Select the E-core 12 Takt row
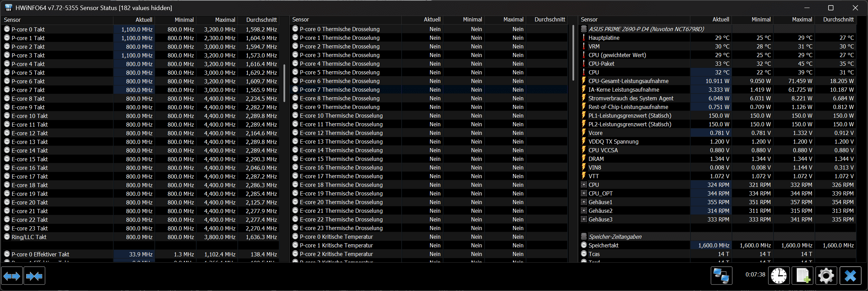This screenshot has height=291, width=868. pos(140,133)
